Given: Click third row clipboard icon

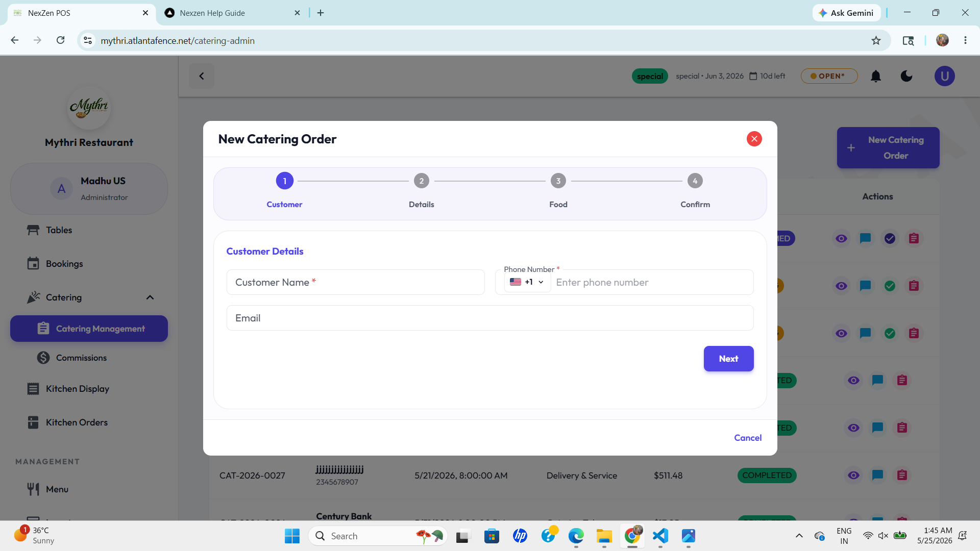Looking at the screenshot, I should pos(914,333).
